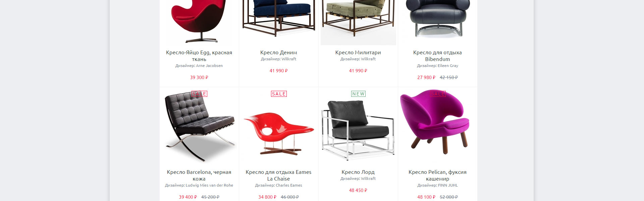The image size is (644, 201).
Task: Open the Кресло Деним title link
Action: point(279,53)
